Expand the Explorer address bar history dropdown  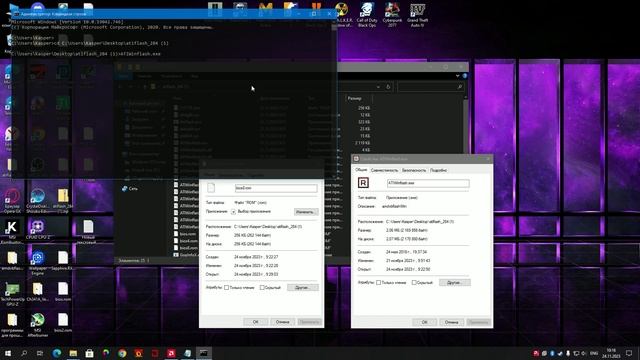click(x=378, y=87)
